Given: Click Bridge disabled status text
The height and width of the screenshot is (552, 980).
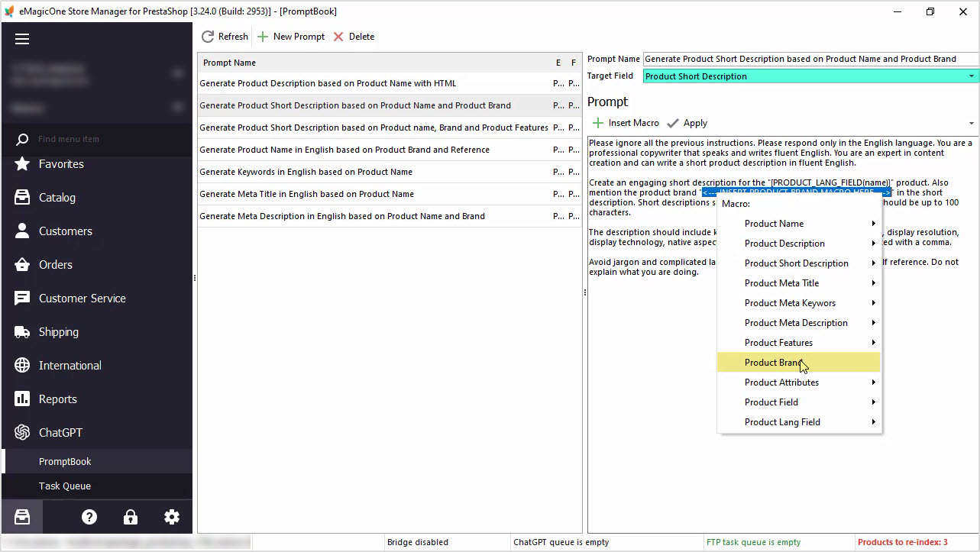Looking at the screenshot, I should 418,542.
